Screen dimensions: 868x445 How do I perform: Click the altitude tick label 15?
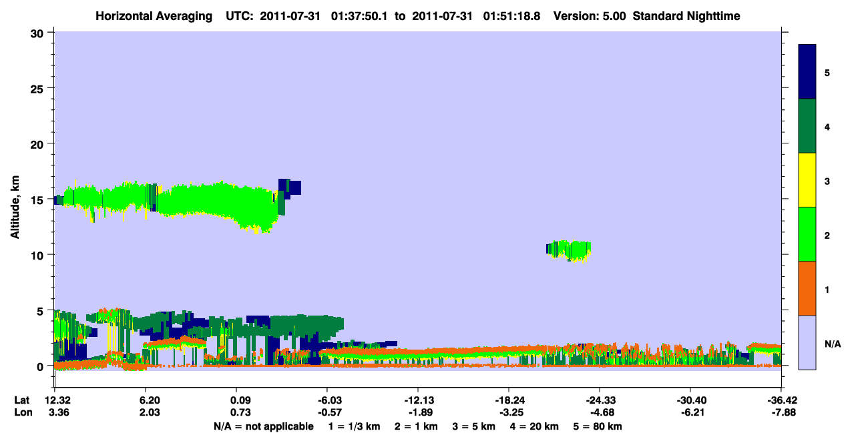38,199
